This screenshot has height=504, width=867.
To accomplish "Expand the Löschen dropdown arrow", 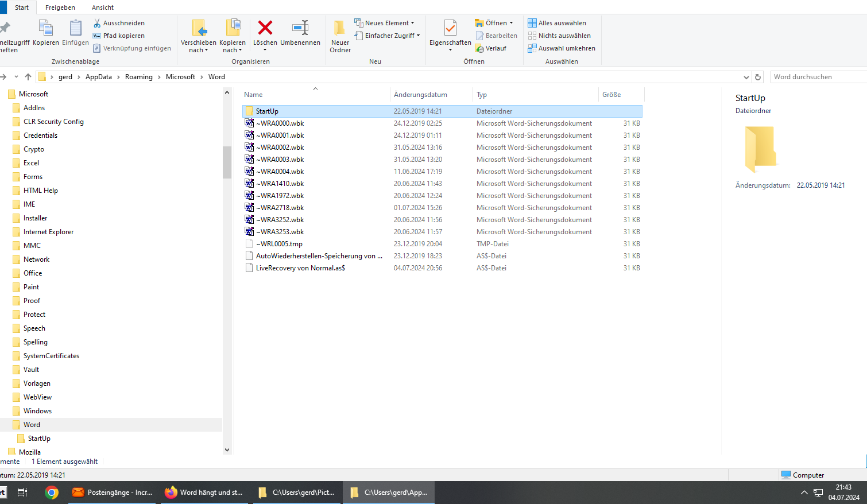I will (x=265, y=50).
